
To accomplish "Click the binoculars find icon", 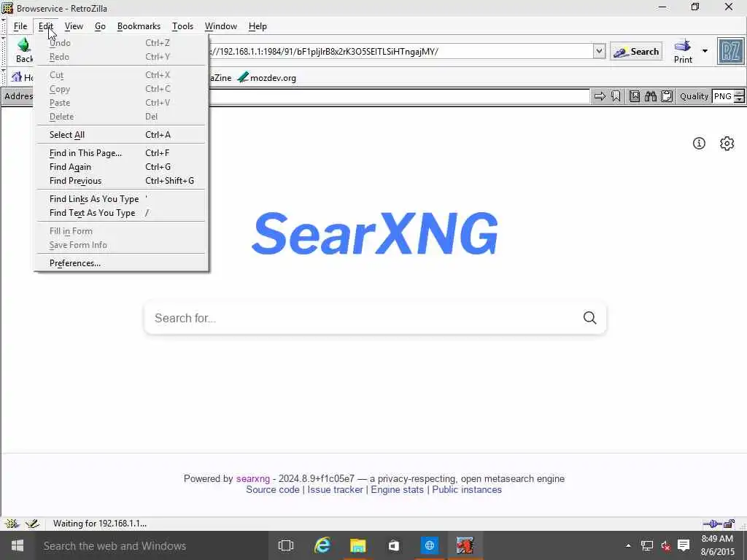I will [650, 96].
